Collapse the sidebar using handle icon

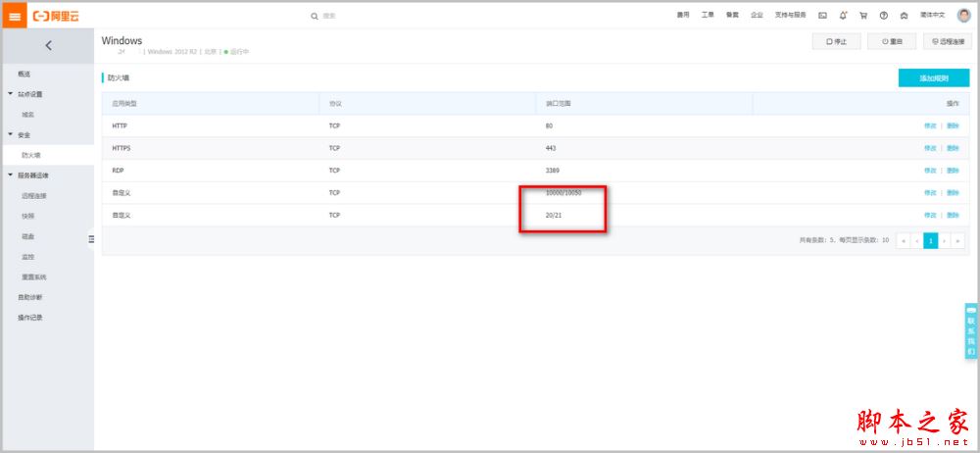[91, 238]
